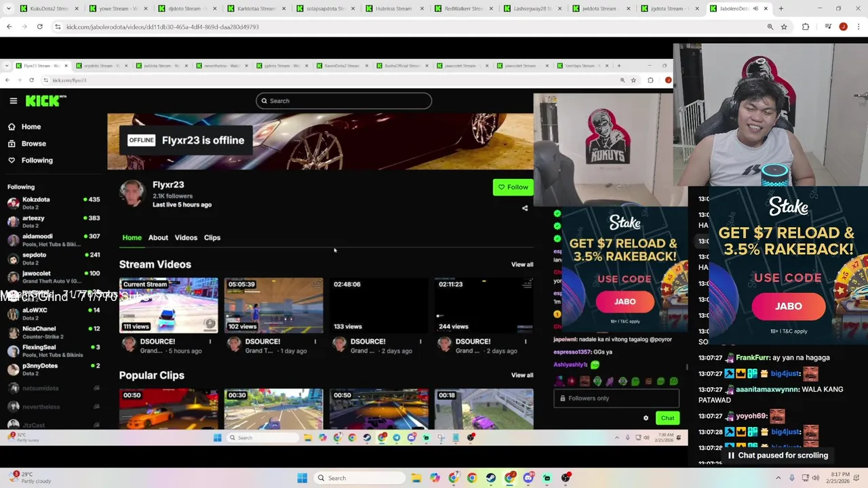
Task: Open the Windows Start menu on outer taskbar
Action: click(302, 478)
